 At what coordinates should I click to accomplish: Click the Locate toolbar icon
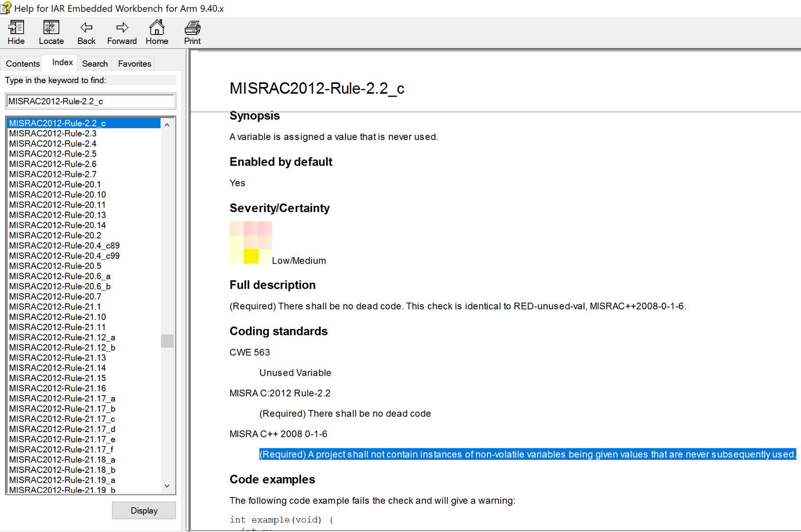tap(51, 31)
